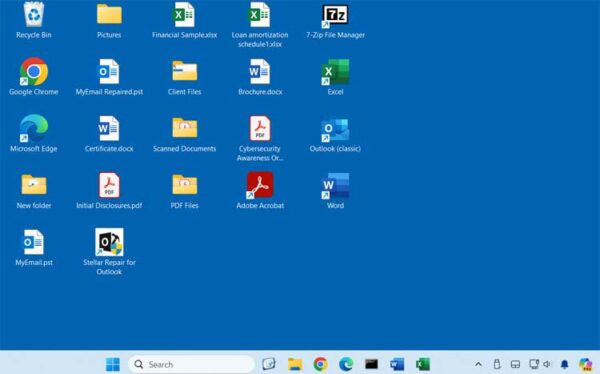Open the pen/whiteboard app in taskbar
This screenshot has width=600, height=374.
click(269, 364)
